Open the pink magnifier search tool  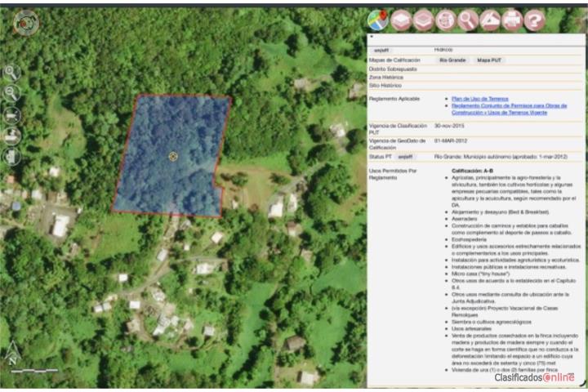coord(468,20)
